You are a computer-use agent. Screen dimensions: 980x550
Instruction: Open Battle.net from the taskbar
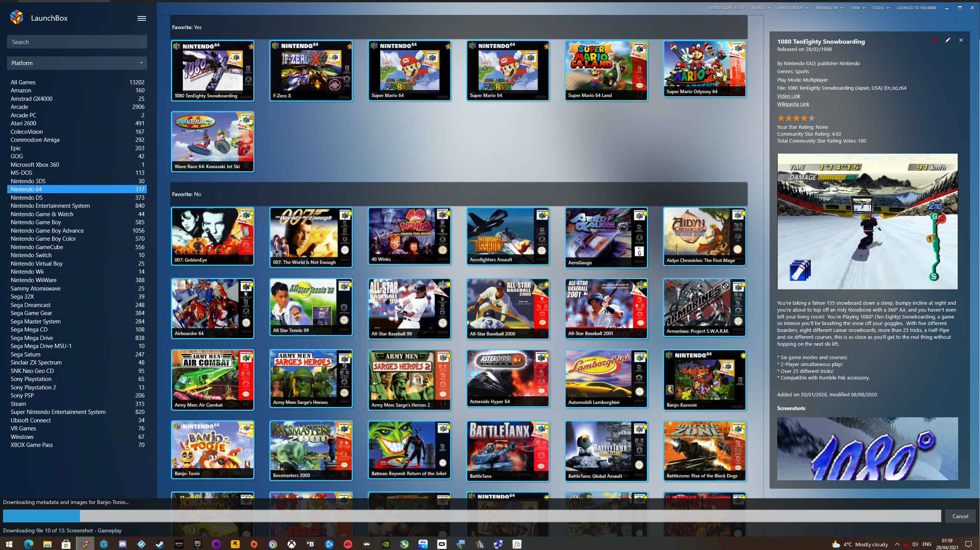(329, 544)
